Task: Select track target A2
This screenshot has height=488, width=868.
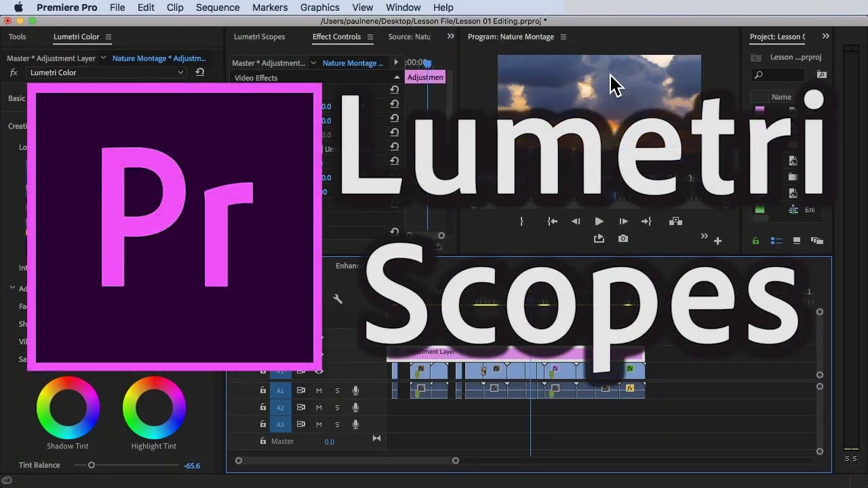Action: [280, 407]
